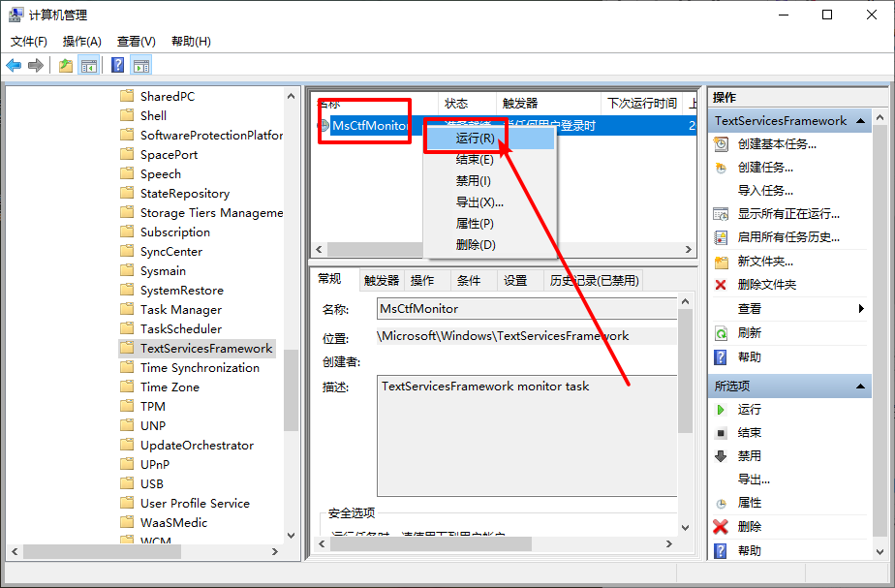The image size is (895, 588).
Task: Choose 运行(R) from the context menu
Action: point(475,139)
